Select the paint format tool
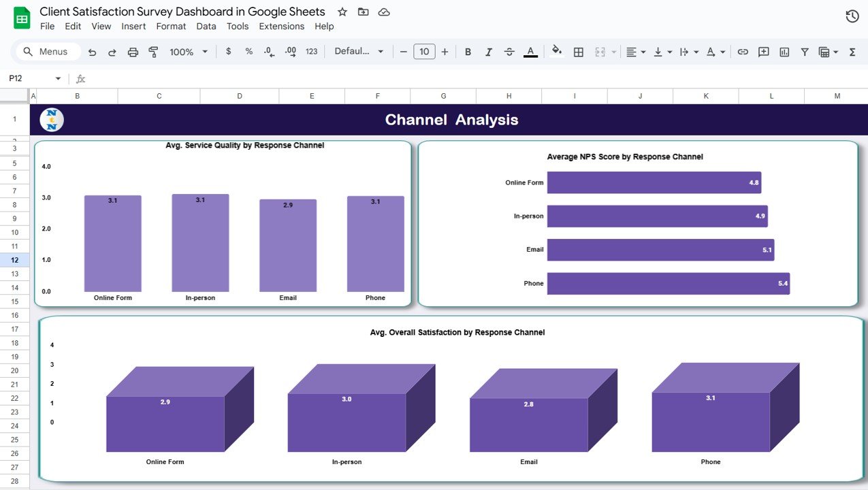Image resolution: width=868 pixels, height=490 pixels. tap(153, 52)
